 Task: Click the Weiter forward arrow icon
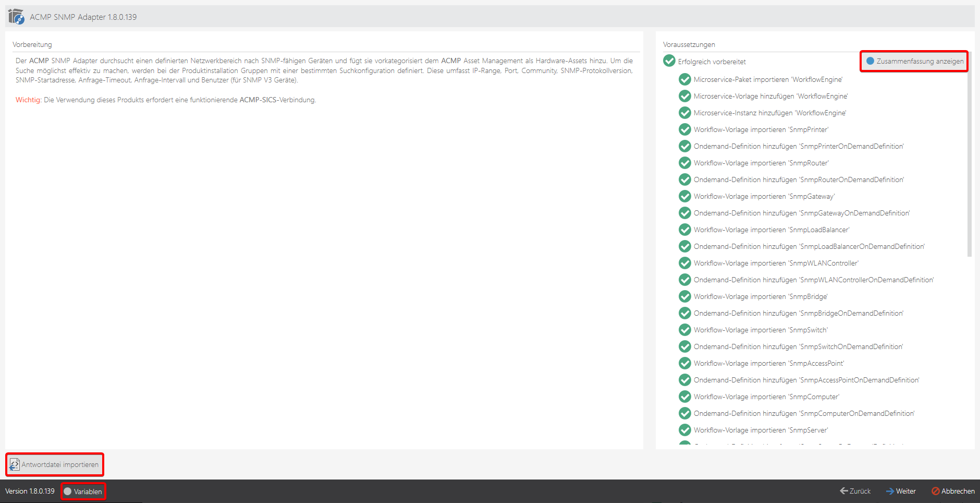click(x=890, y=491)
